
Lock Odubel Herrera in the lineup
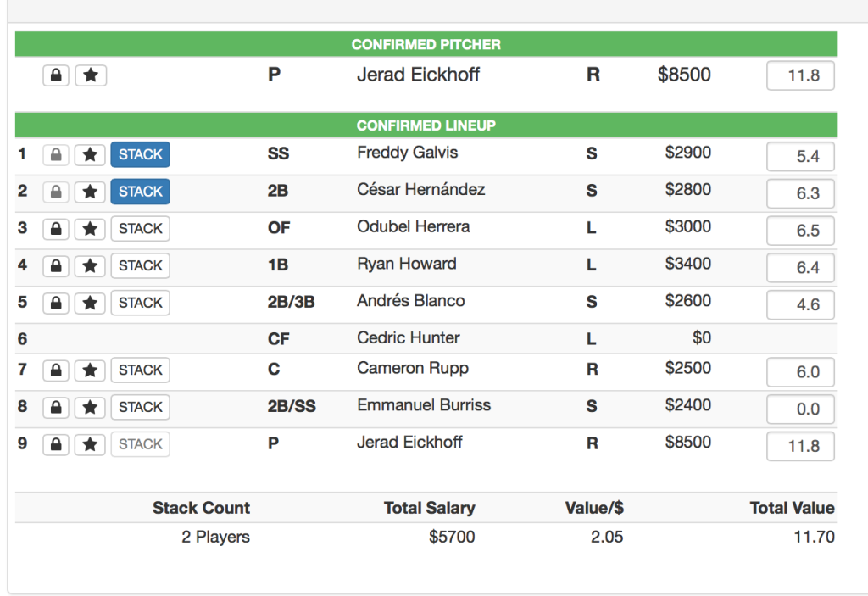click(56, 229)
